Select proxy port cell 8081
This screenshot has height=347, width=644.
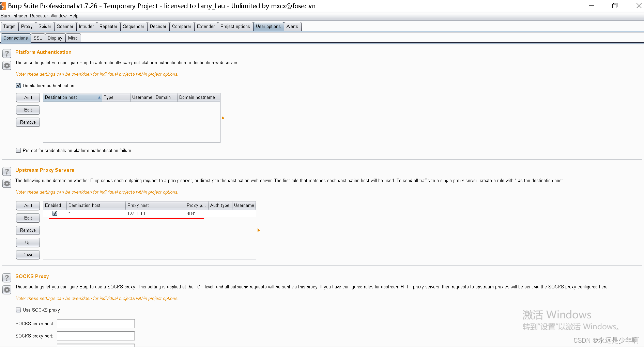click(x=197, y=213)
